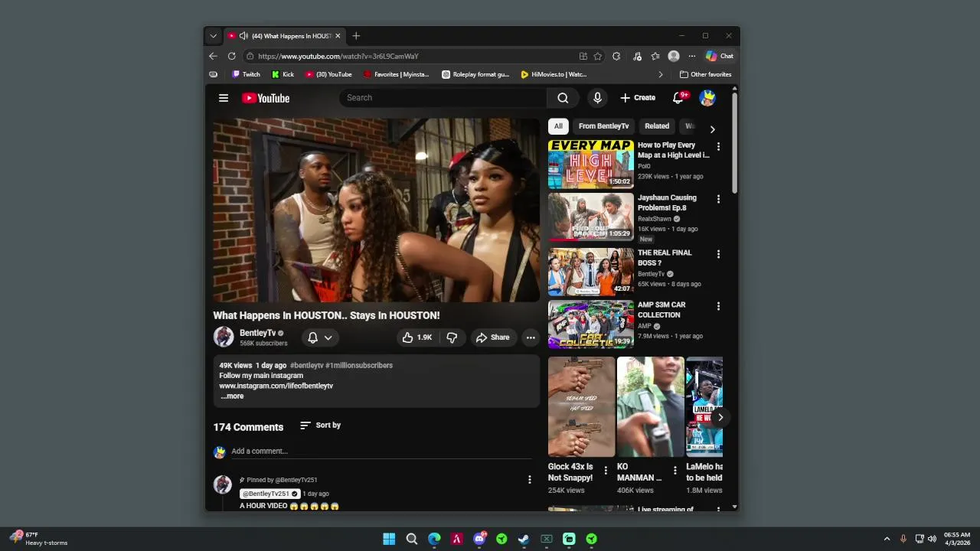Open options for KO MANMAN short

point(675,471)
